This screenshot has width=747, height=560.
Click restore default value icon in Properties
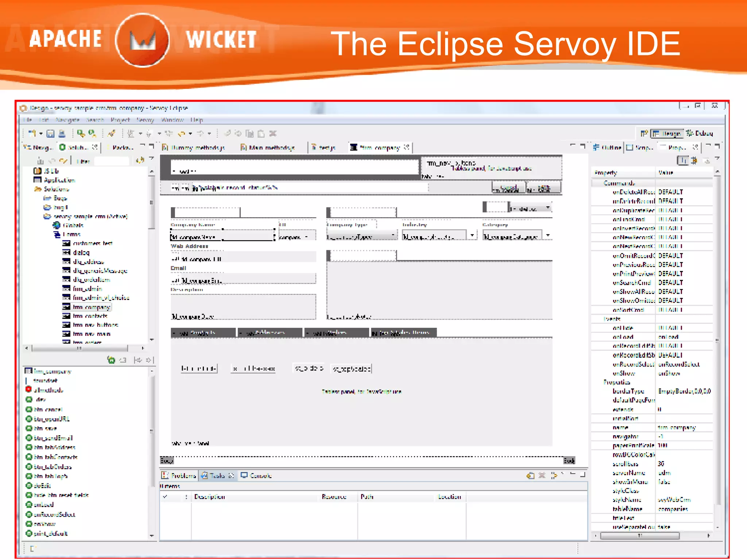pos(706,161)
